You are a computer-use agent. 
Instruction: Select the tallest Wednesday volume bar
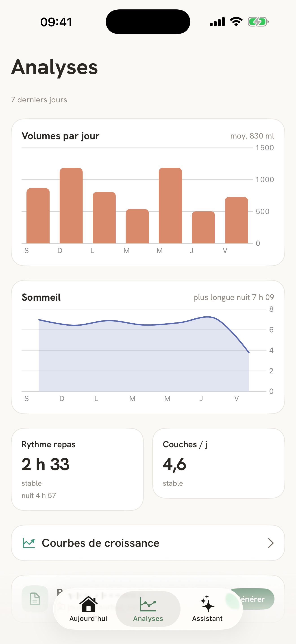(170, 205)
